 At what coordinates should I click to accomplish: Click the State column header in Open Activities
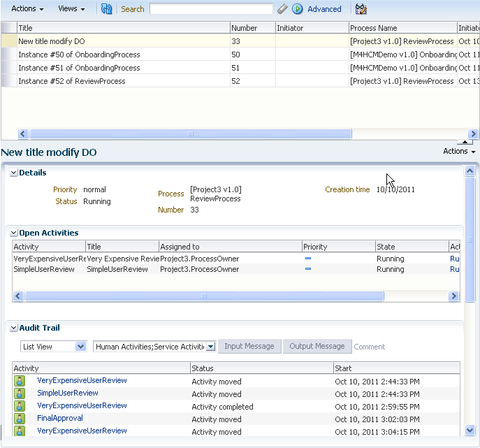412,247
